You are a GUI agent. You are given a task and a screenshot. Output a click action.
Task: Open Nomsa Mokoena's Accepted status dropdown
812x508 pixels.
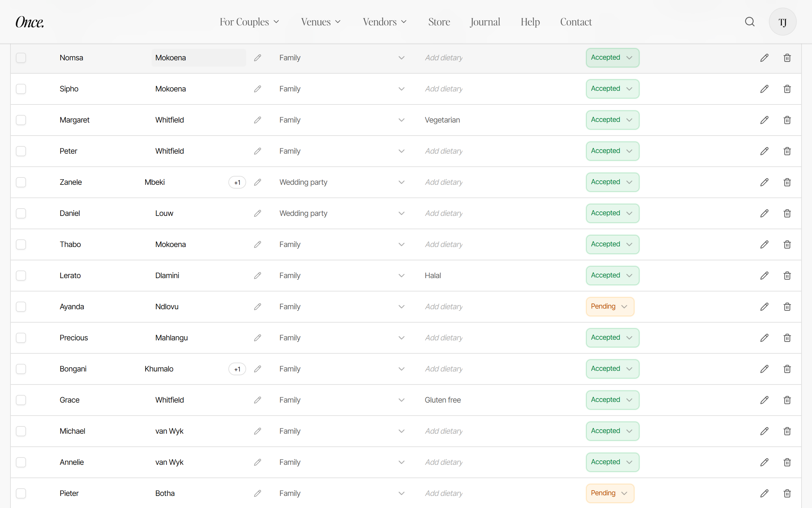612,58
